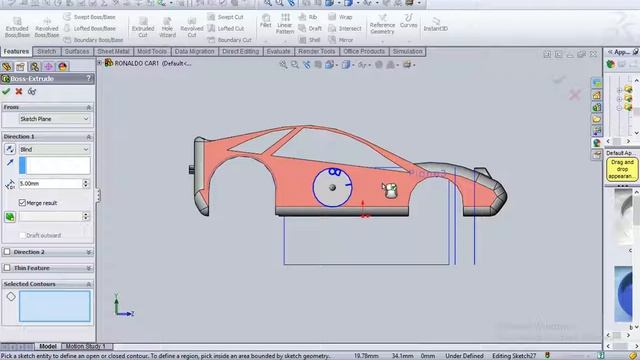Image resolution: width=640 pixels, height=360 pixels.
Task: Choose the Boundary Cut command
Action: point(229,40)
